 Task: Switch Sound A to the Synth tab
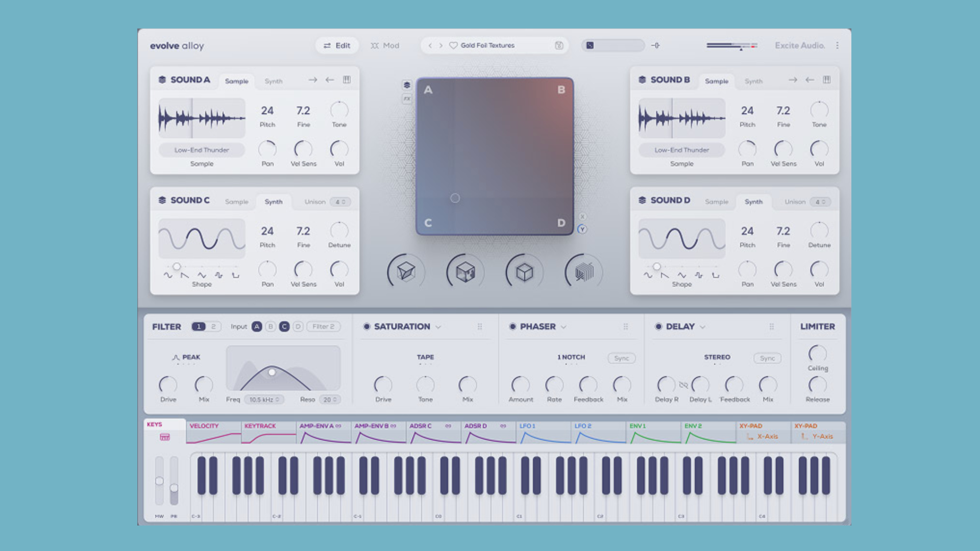(273, 81)
